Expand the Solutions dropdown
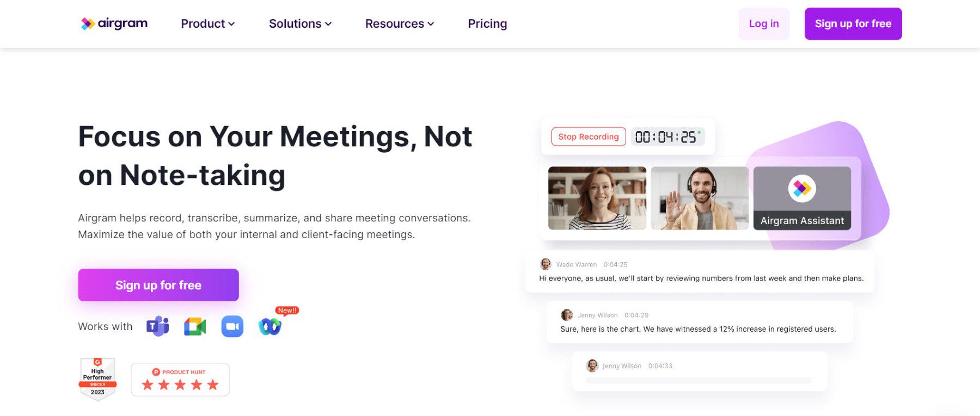This screenshot has height=416, width=980. click(x=299, y=23)
